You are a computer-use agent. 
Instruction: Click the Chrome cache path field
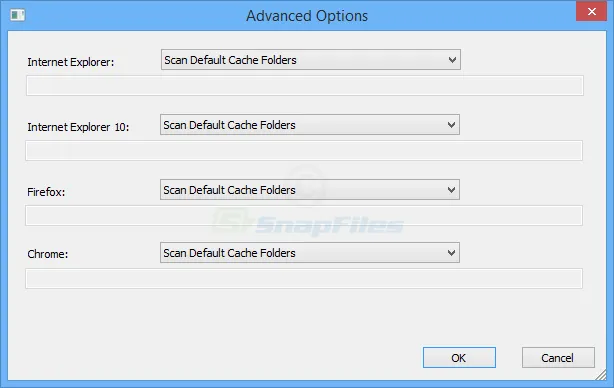304,278
